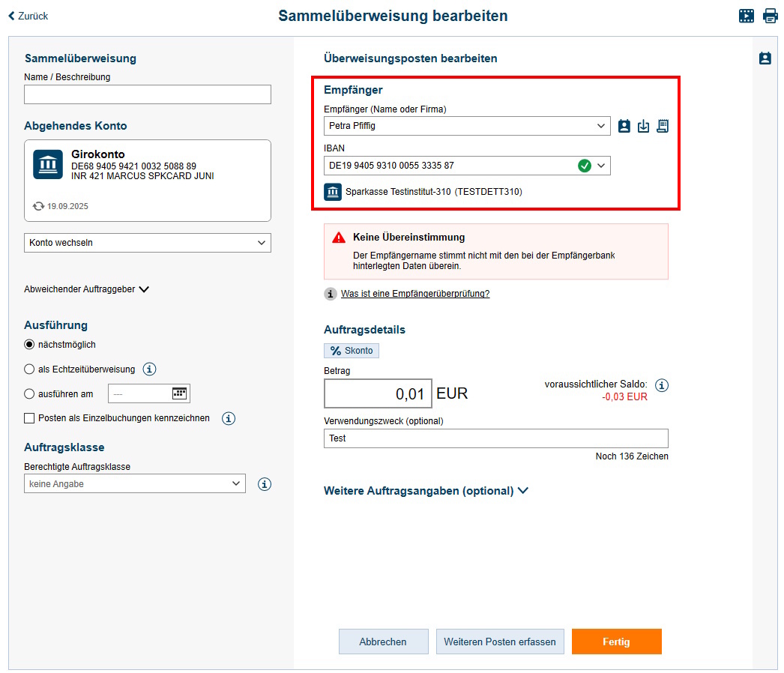Click the info icon next to Echtzeitüberweisung
Screen dimensions: 784x673
click(x=150, y=369)
